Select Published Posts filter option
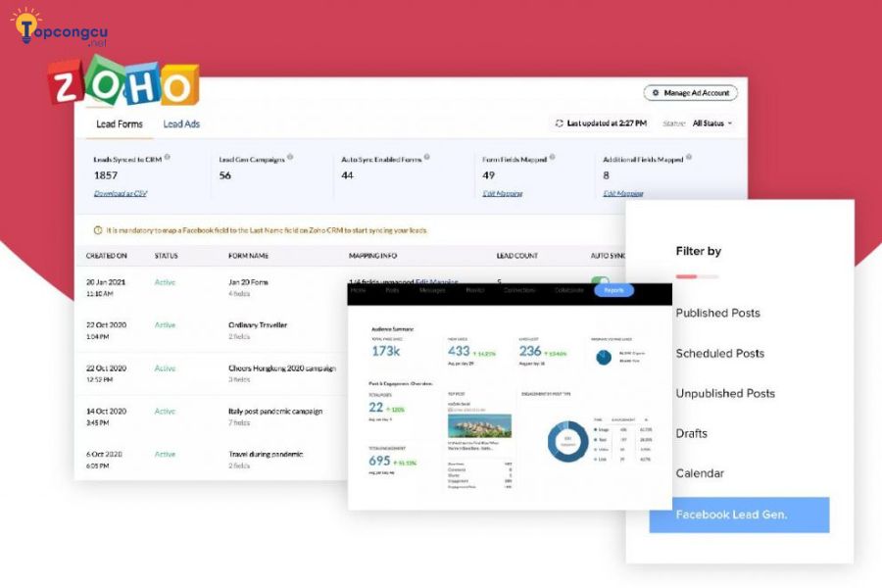Screen dimensions: 882x588 pos(717,313)
